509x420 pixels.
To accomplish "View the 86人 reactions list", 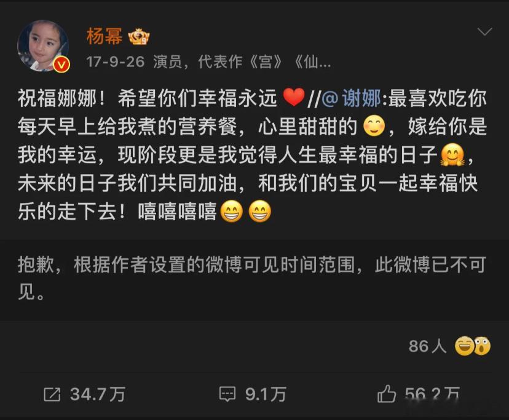I will tap(428, 346).
